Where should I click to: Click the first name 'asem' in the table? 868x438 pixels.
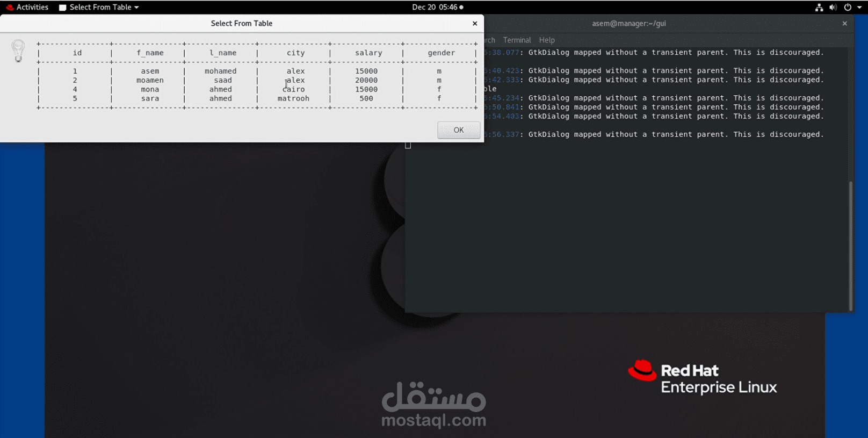[150, 71]
